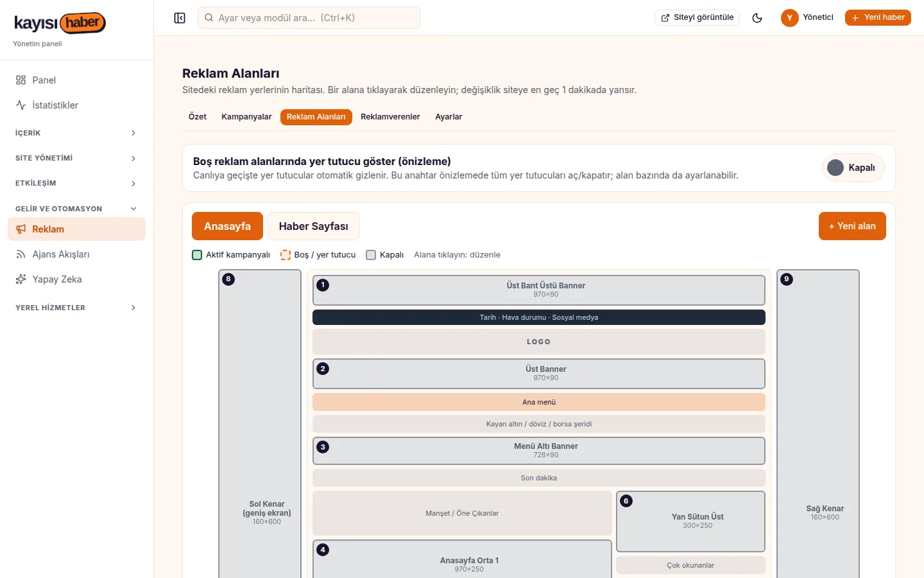
Task: Click the Y user avatar
Action: [789, 18]
